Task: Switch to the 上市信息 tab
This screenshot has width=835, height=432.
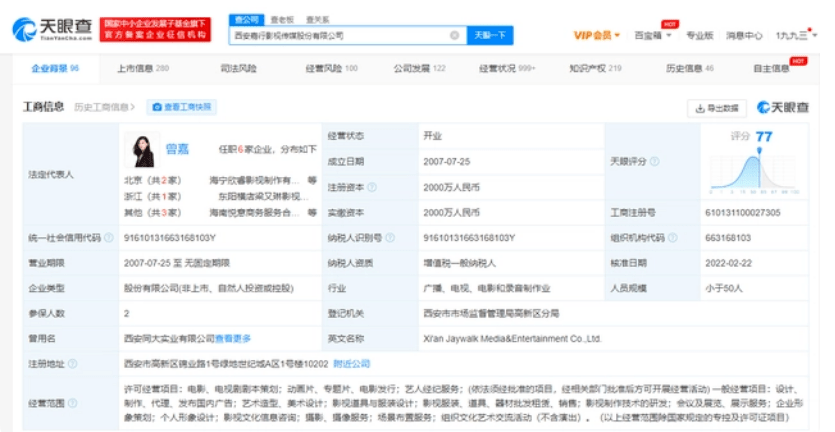Action: pos(143,68)
